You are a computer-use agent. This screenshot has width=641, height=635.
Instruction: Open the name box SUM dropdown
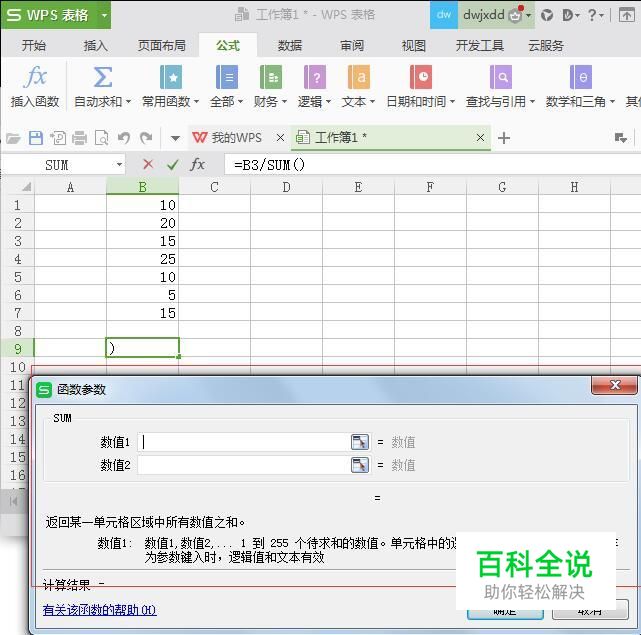click(119, 165)
